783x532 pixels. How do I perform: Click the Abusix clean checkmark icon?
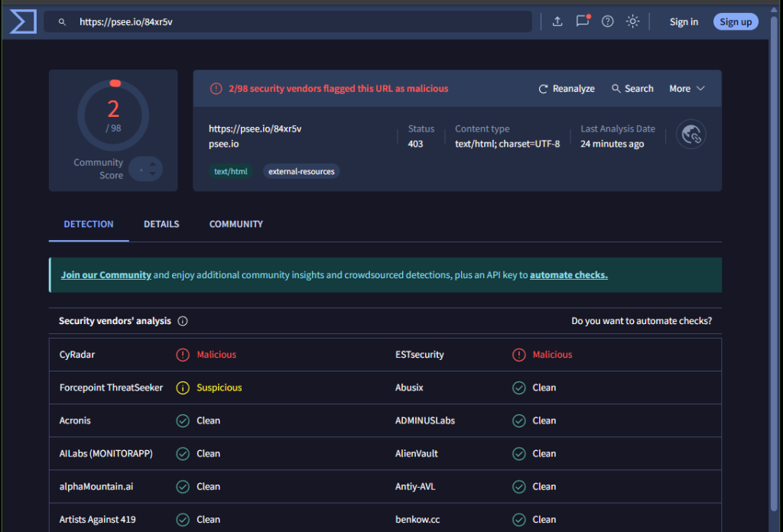click(519, 388)
